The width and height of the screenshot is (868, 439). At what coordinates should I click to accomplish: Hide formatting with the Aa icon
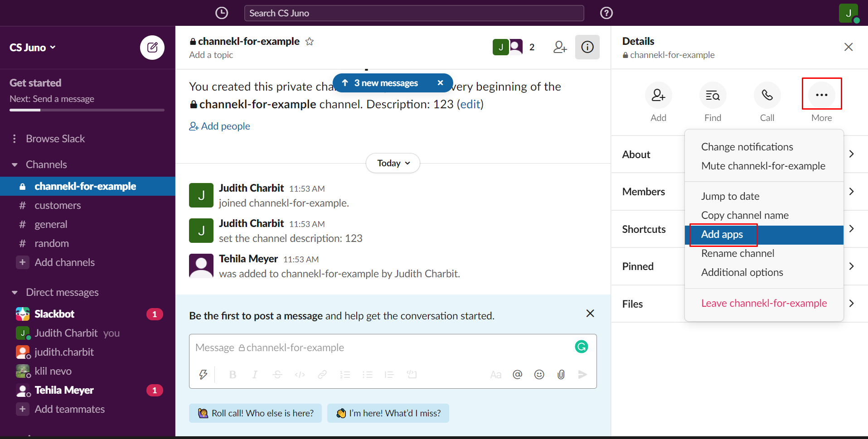[x=496, y=375]
